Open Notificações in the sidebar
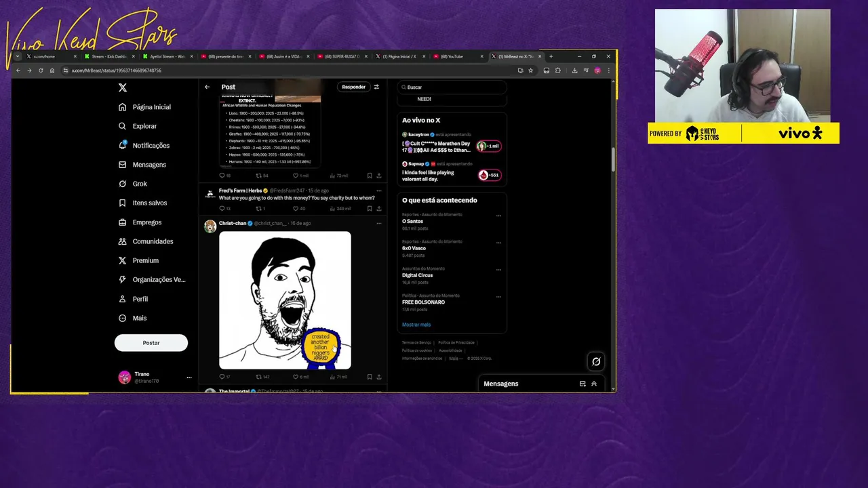 (x=144, y=145)
